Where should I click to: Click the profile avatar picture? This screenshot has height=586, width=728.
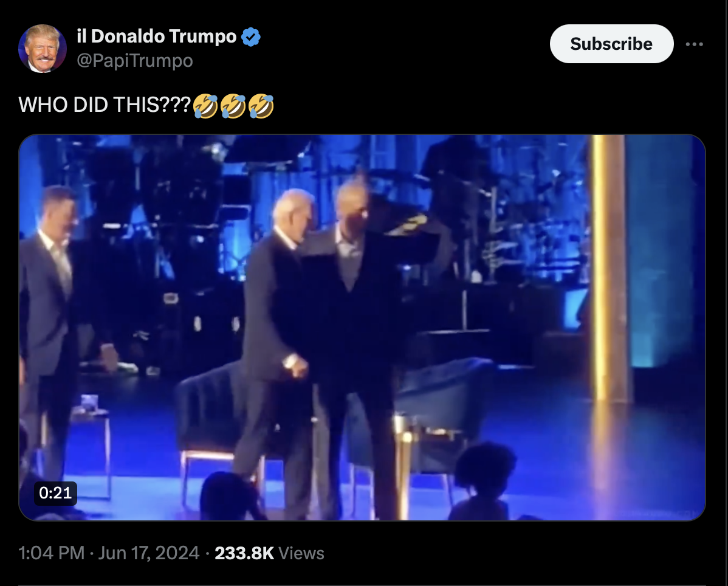pyautogui.click(x=43, y=48)
